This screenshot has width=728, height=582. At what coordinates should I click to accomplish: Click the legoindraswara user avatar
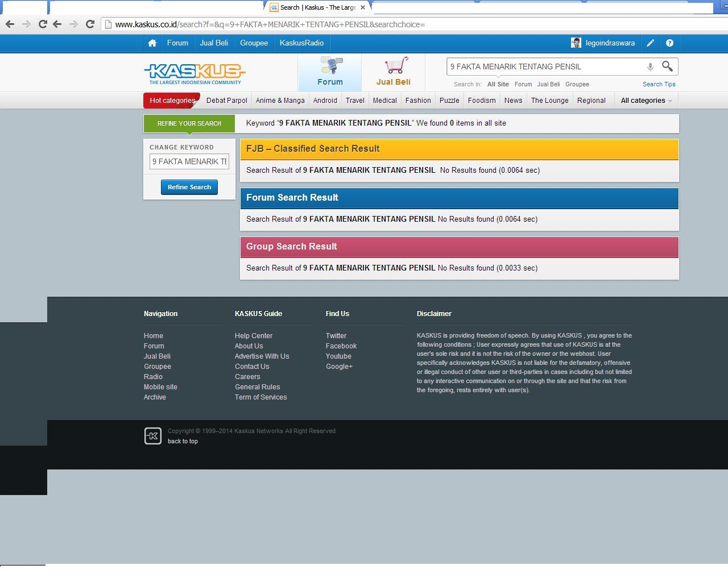coord(576,43)
